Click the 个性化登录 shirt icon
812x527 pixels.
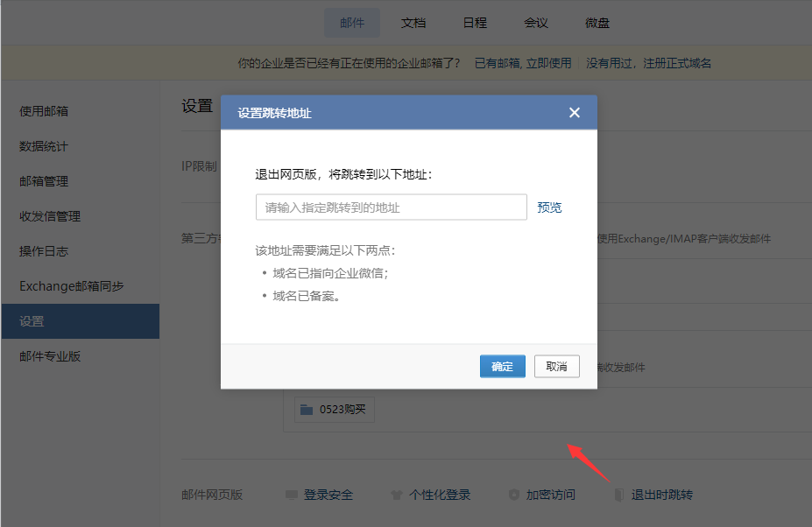pos(396,495)
